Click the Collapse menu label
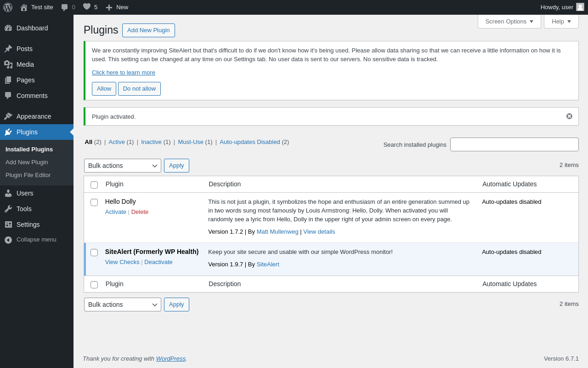 [x=36, y=240]
